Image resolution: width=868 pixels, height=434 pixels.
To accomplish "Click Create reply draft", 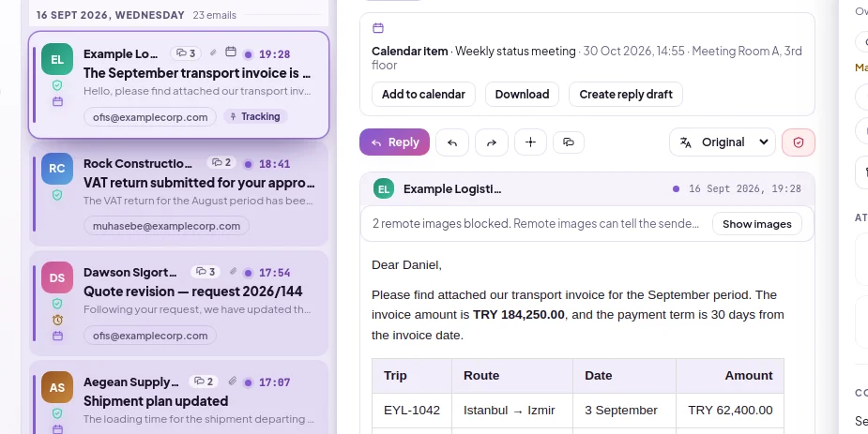I will 626,95.
